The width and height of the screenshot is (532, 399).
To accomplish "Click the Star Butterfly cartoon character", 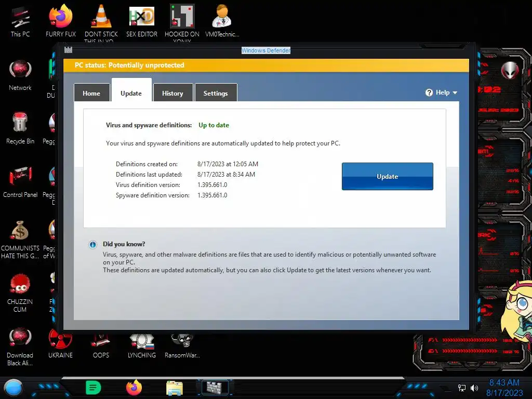I will (517, 312).
